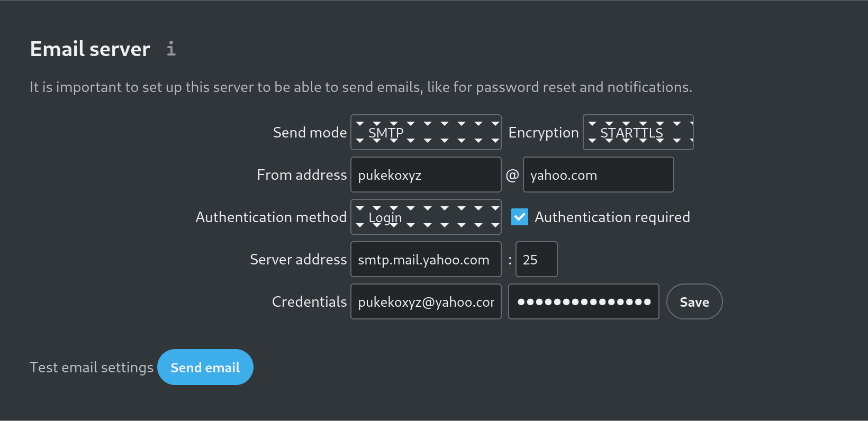Image resolution: width=868 pixels, height=421 pixels.
Task: Select the From address username field
Action: pyautogui.click(x=426, y=175)
